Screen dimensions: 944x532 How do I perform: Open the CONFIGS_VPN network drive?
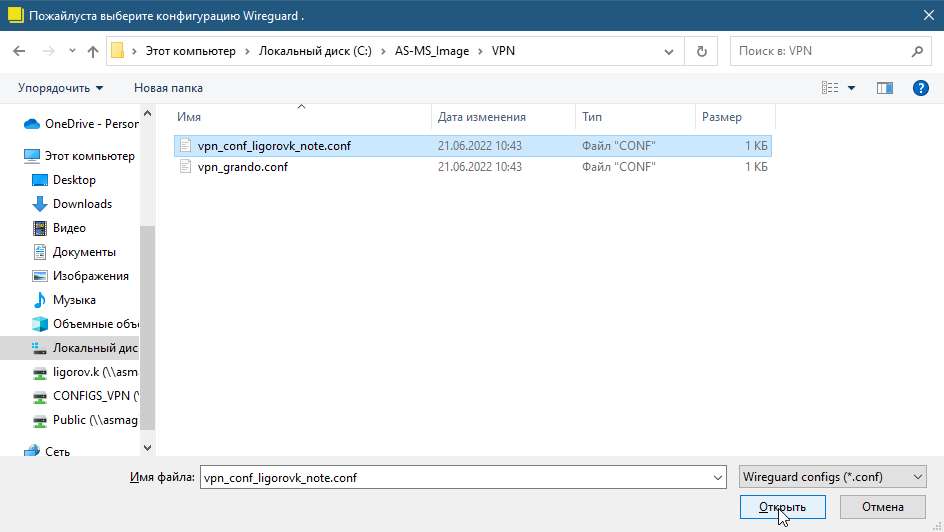click(85, 396)
